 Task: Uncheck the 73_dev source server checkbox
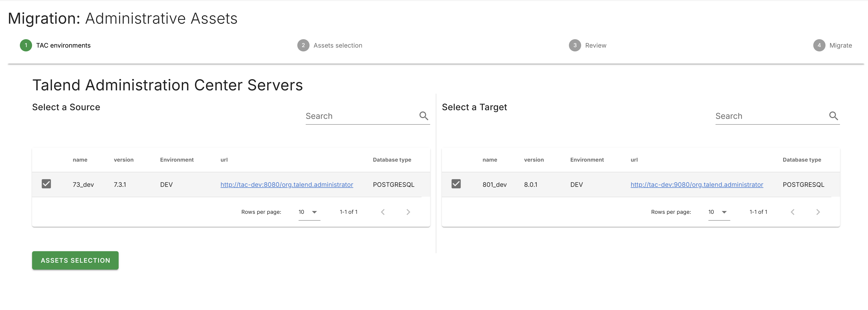coord(46,184)
